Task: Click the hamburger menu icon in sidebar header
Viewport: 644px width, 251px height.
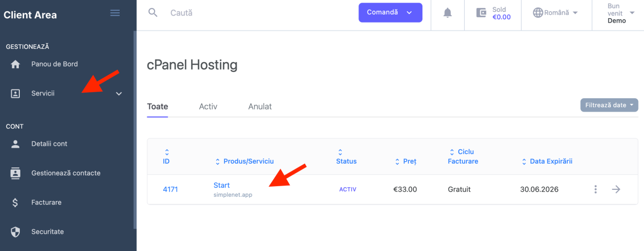Action: (x=115, y=13)
